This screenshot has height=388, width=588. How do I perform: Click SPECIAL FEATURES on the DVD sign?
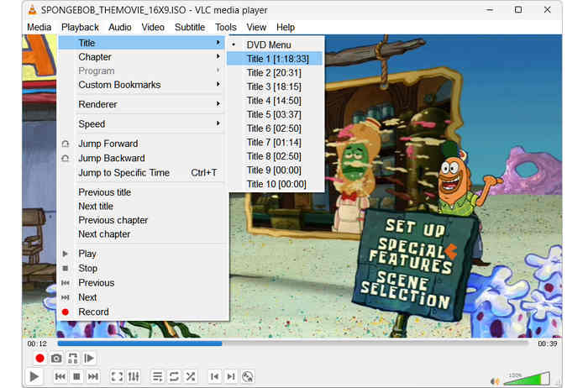411,255
